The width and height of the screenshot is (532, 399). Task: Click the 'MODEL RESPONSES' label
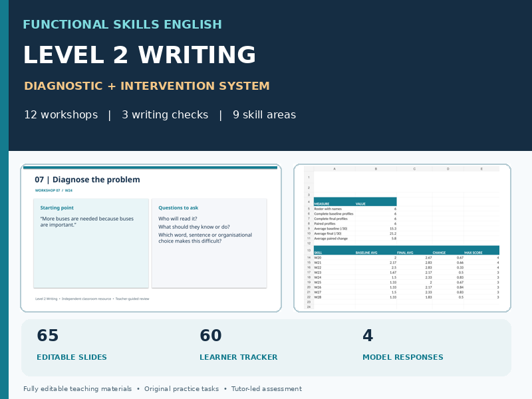point(403,357)
